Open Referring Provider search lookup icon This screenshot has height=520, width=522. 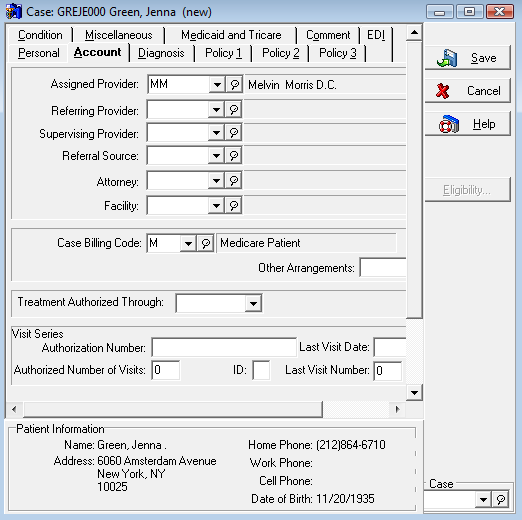pyautogui.click(x=233, y=109)
